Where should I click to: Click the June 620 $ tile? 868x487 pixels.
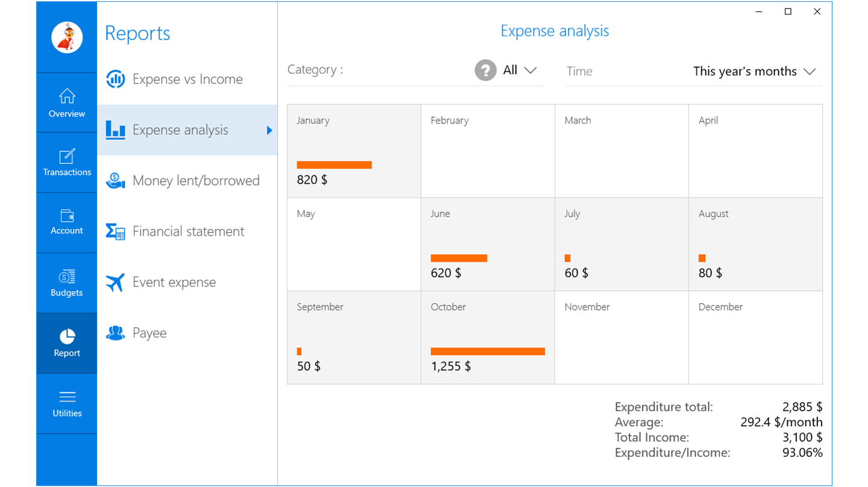tap(488, 244)
